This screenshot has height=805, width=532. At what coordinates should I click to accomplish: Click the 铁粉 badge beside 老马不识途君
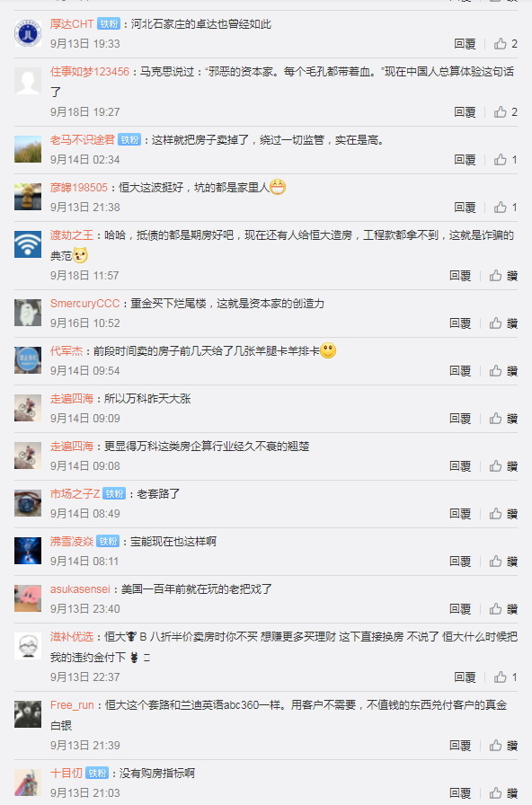[x=129, y=140]
